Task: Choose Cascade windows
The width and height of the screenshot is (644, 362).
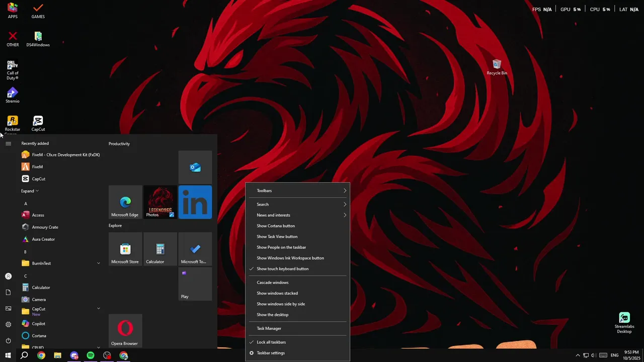Action: [x=297, y=283]
